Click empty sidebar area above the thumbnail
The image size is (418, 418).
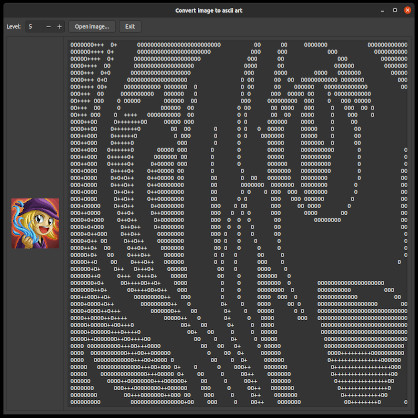click(35, 117)
